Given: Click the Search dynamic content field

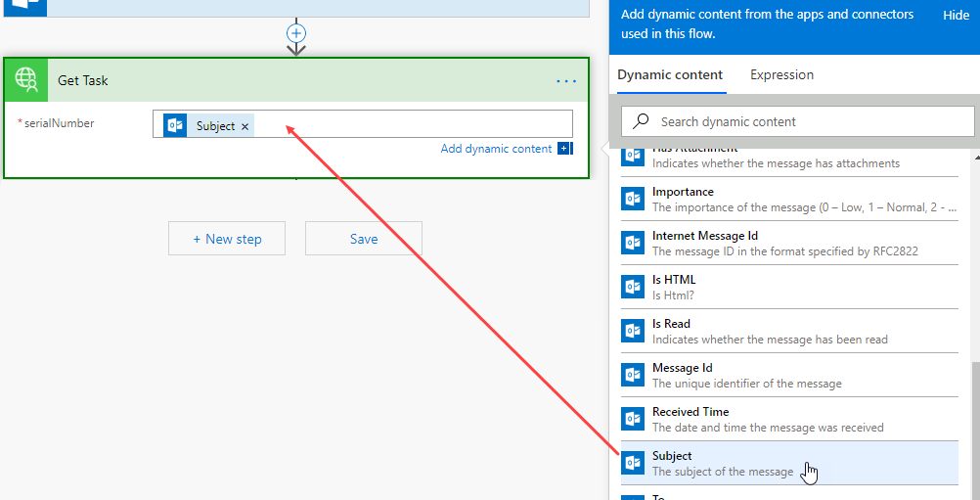Looking at the screenshot, I should click(812, 122).
